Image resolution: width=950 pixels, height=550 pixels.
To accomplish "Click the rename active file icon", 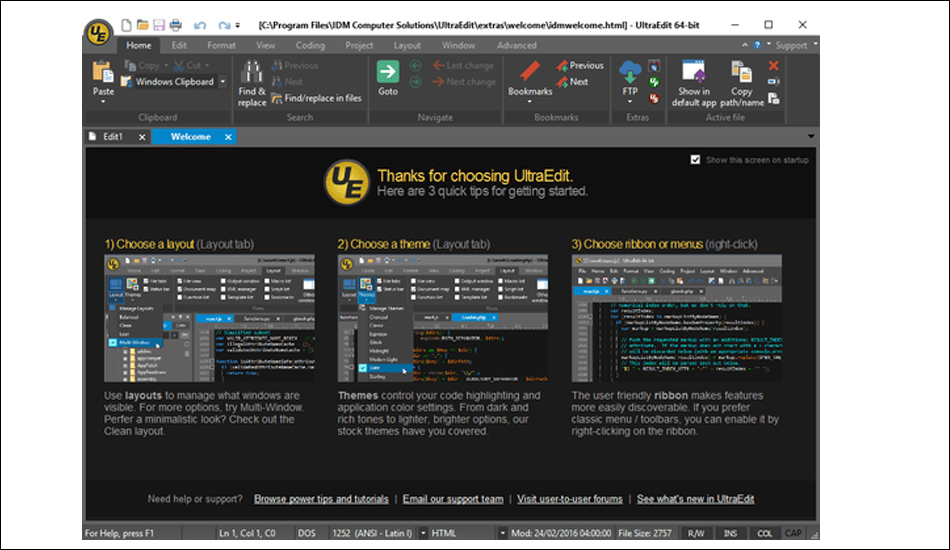I will coord(774,82).
